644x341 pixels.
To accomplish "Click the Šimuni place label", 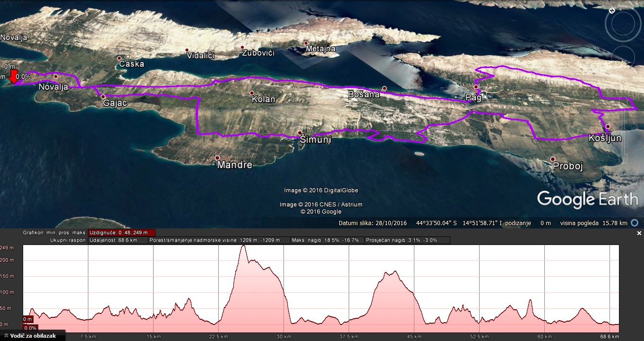I will [315, 140].
